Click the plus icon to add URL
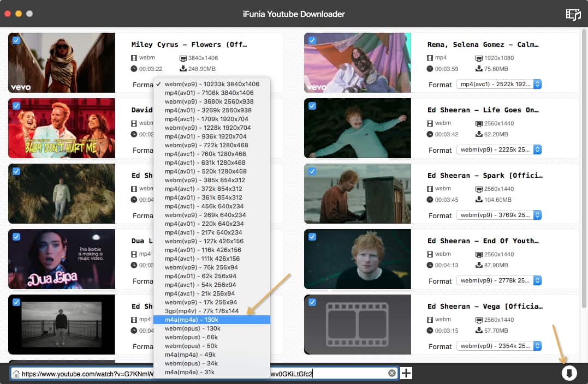 [406, 373]
